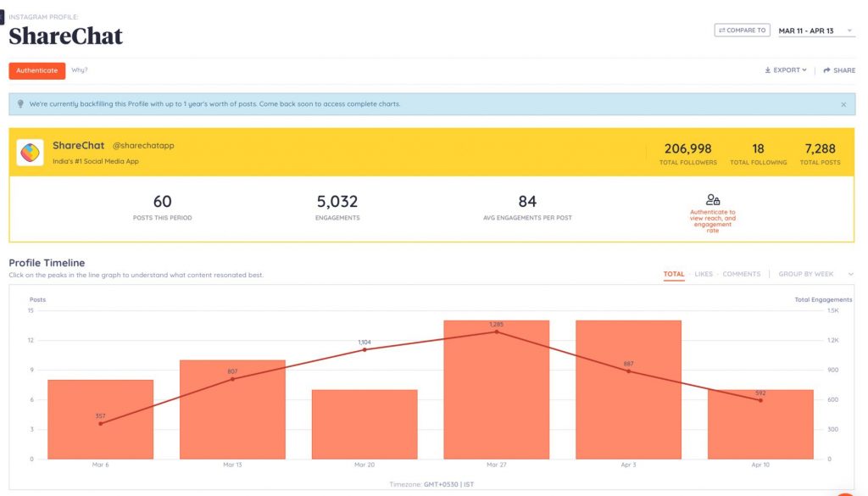Click the ShareChat profile logo thumbnail

[x=30, y=153]
